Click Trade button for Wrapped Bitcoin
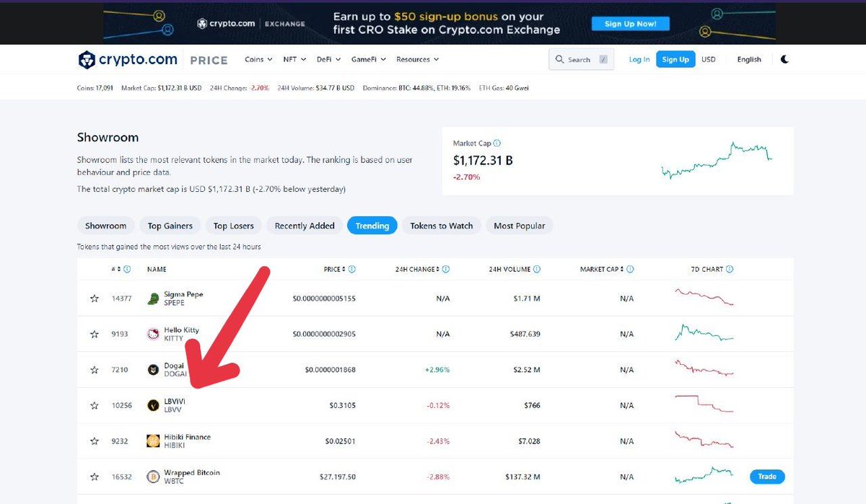866x504 pixels. point(767,477)
